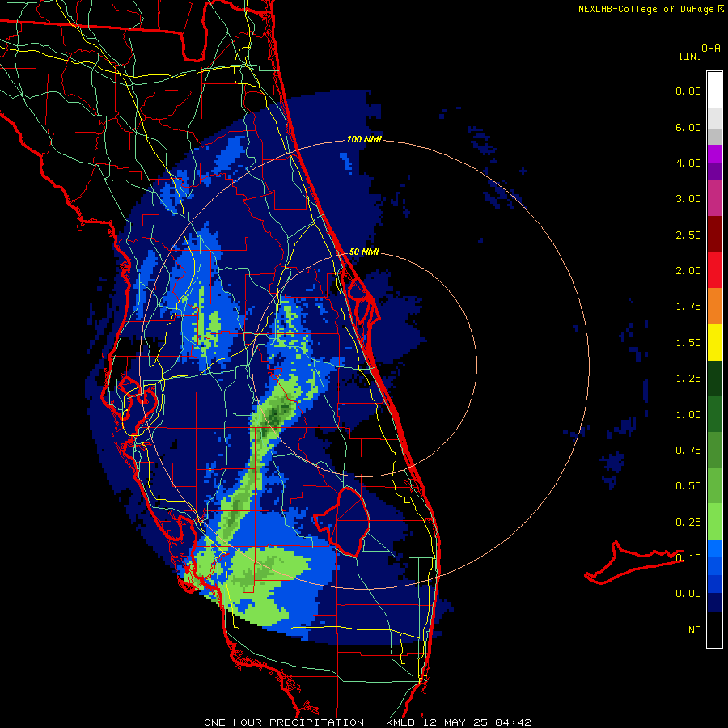Click the 3.00 legend value

688,199
